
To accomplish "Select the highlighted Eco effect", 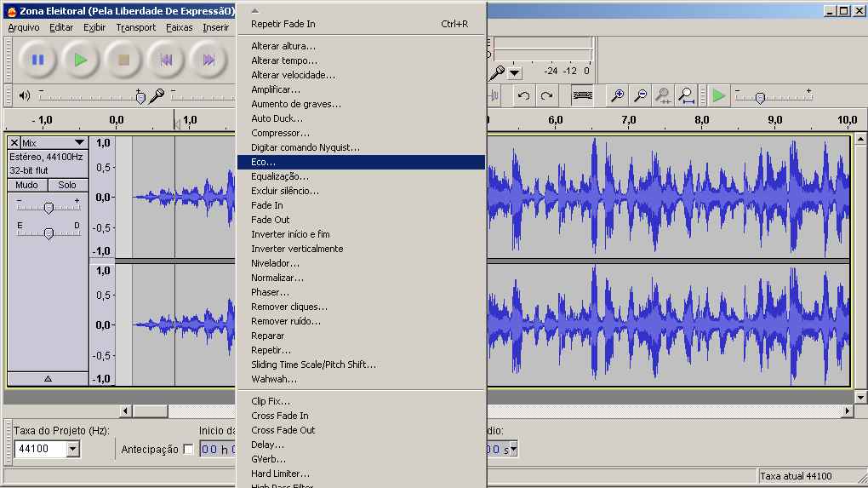I will pos(362,162).
